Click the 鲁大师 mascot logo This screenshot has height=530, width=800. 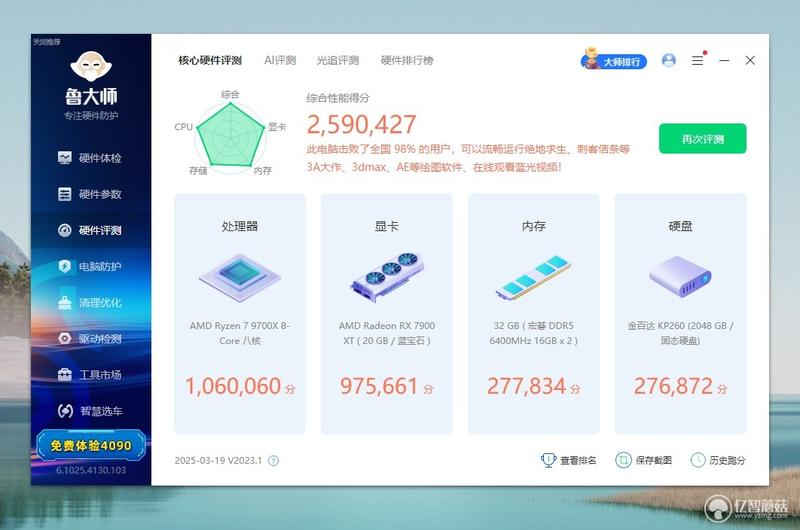(91, 66)
